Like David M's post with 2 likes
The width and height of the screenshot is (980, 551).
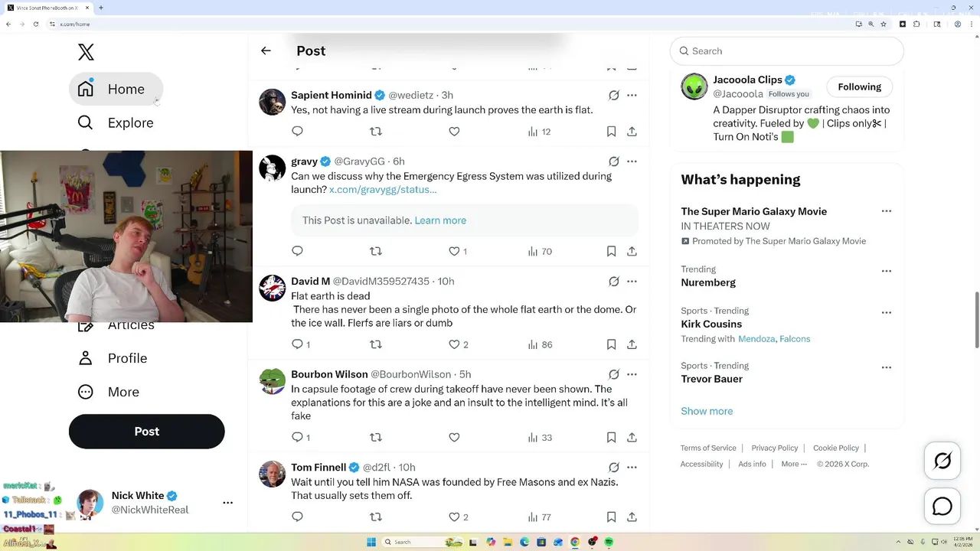click(x=458, y=344)
